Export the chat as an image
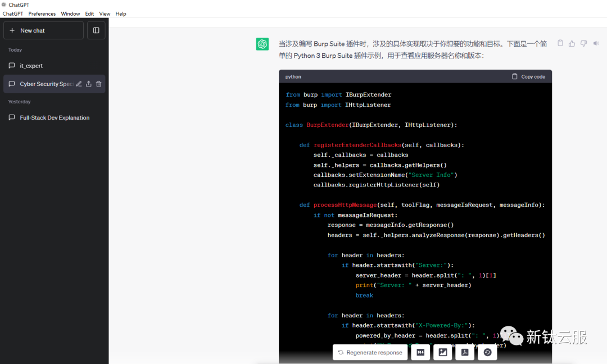607x364 pixels. [443, 352]
